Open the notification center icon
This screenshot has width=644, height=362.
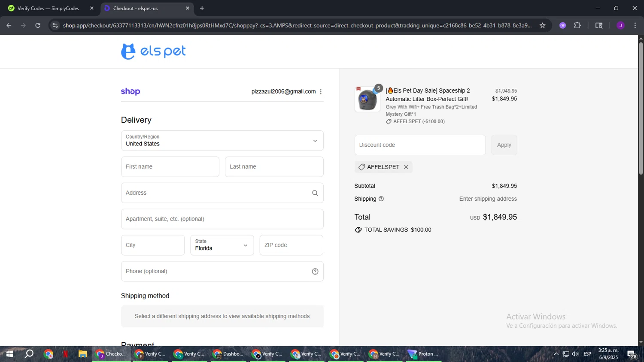pos(632,354)
